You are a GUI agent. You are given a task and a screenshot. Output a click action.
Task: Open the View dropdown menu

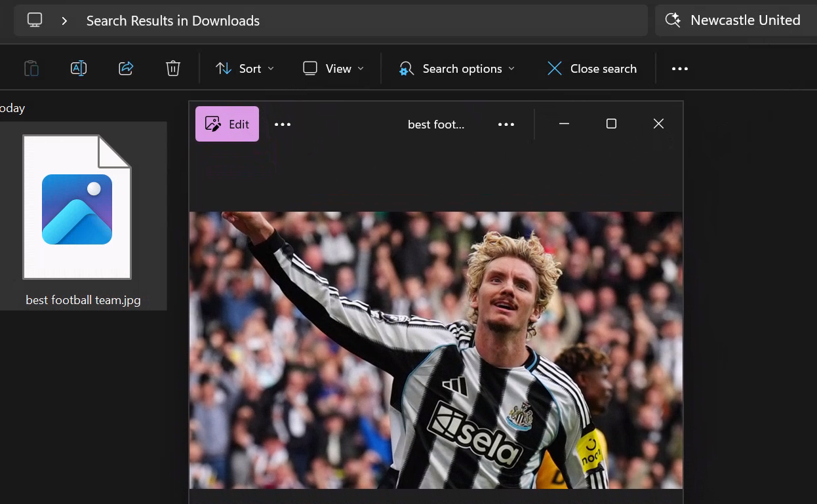click(333, 69)
